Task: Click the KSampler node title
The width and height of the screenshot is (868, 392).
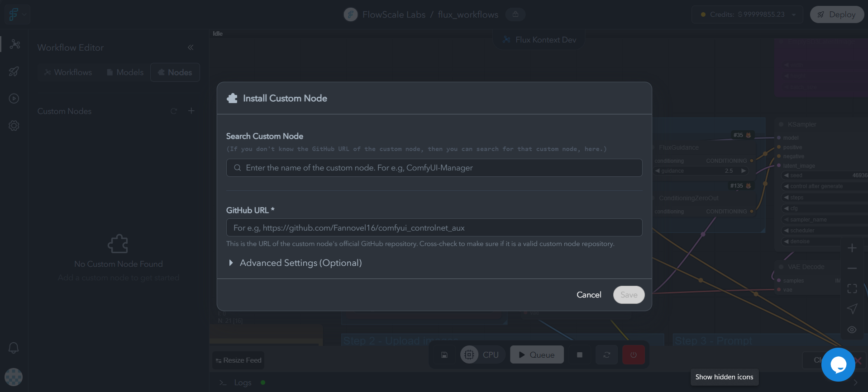Action: click(802, 124)
